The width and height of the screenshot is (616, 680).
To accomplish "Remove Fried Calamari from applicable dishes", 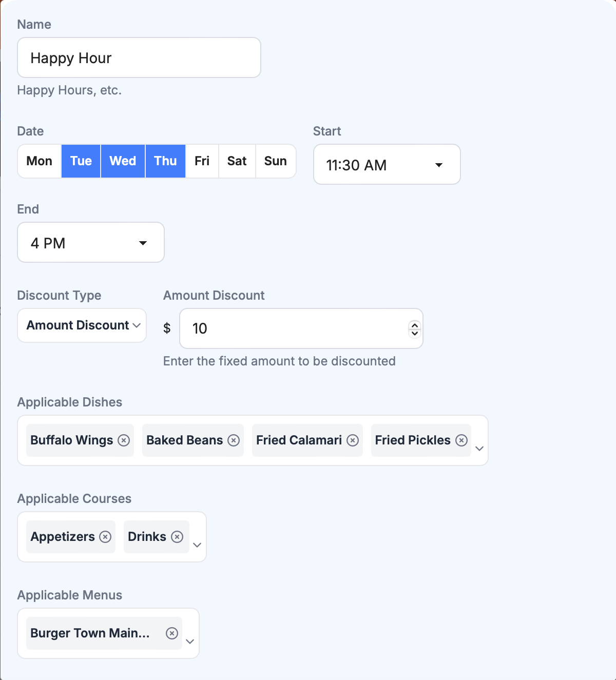I will tap(353, 440).
